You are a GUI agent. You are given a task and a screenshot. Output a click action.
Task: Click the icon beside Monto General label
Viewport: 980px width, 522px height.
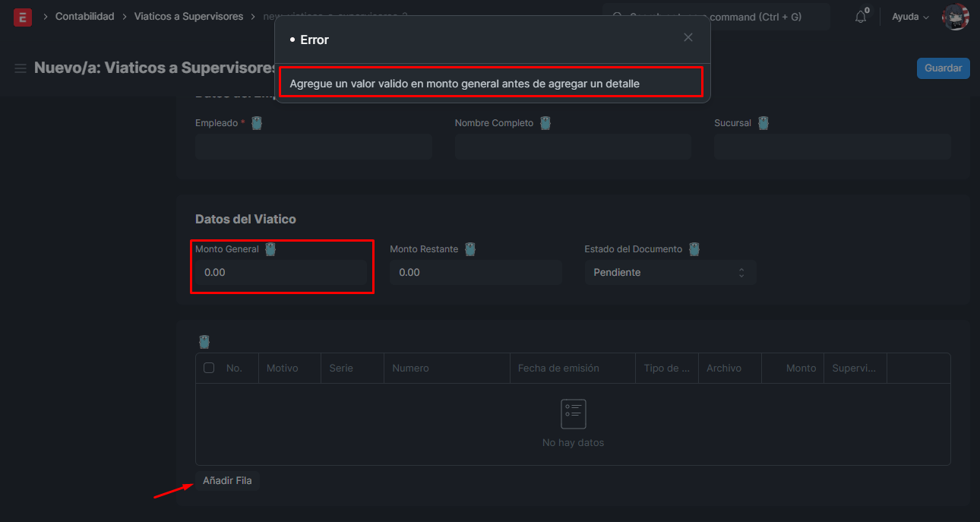pyautogui.click(x=270, y=249)
